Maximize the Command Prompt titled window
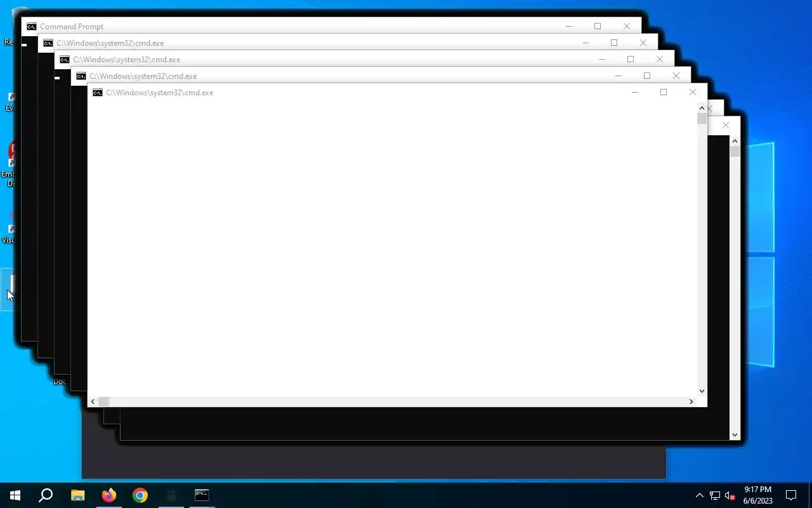This screenshot has width=812, height=508. 598,27
